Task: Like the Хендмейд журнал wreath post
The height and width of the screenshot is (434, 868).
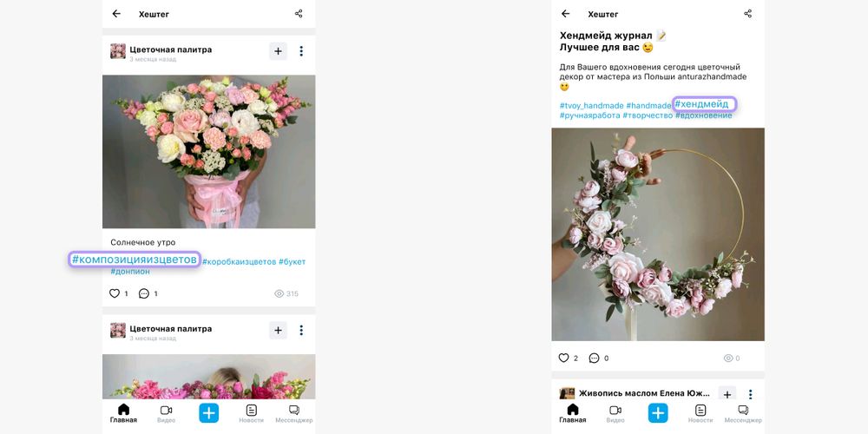Action: (563, 358)
